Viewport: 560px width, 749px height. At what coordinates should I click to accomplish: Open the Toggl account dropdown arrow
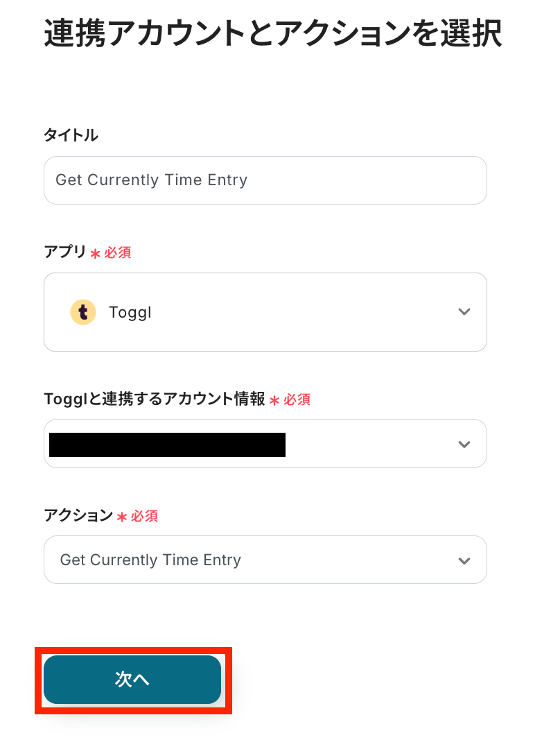[x=464, y=444]
